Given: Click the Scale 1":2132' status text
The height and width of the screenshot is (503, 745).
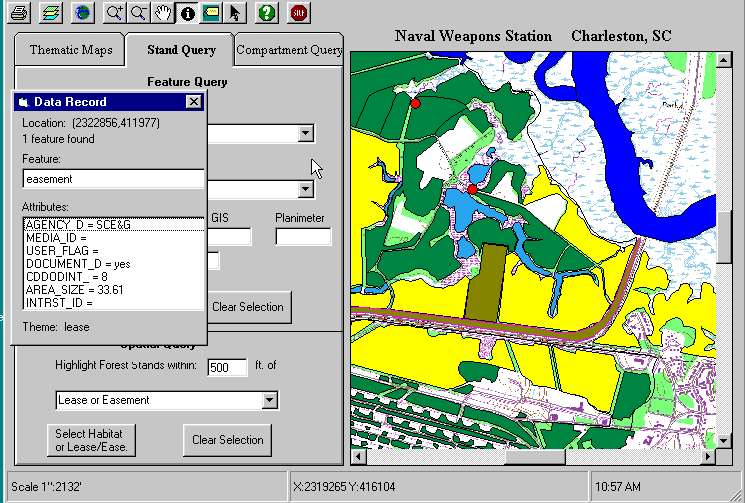Looking at the screenshot, I should 47,487.
